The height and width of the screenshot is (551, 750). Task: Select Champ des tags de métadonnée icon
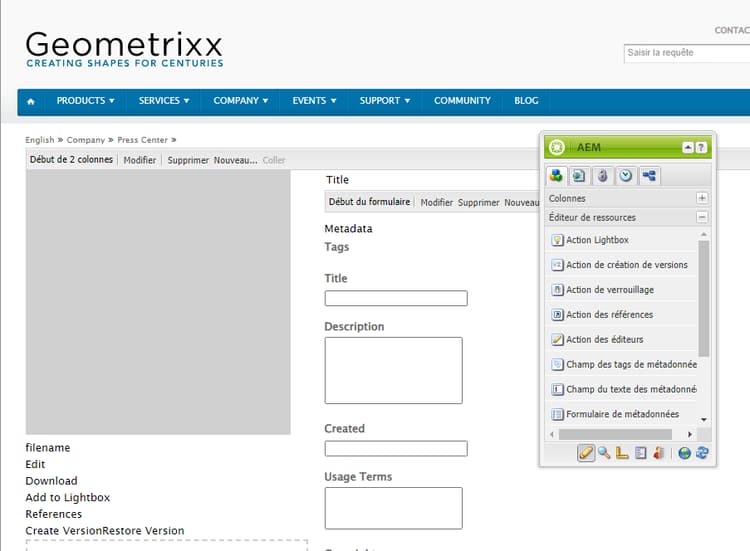point(557,364)
